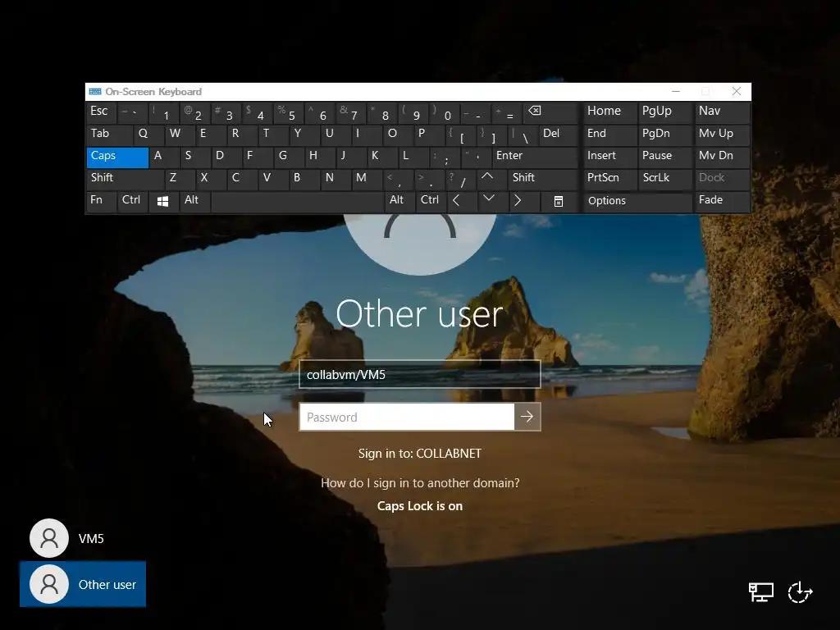Click the On-Screen Keyboard title icon

pos(95,92)
